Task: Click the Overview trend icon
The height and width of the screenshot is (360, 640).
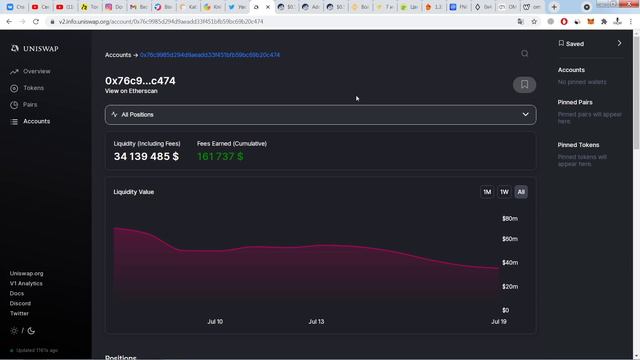Action: 14,72
